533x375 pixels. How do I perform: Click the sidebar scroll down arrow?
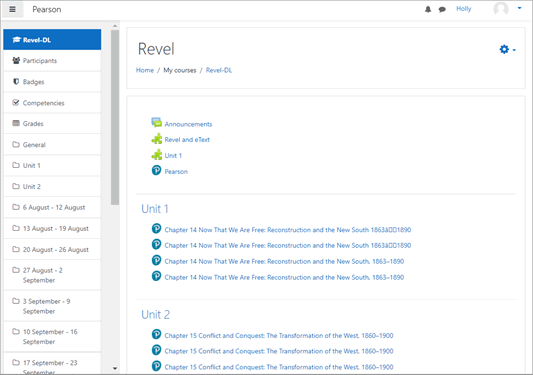tap(115, 368)
